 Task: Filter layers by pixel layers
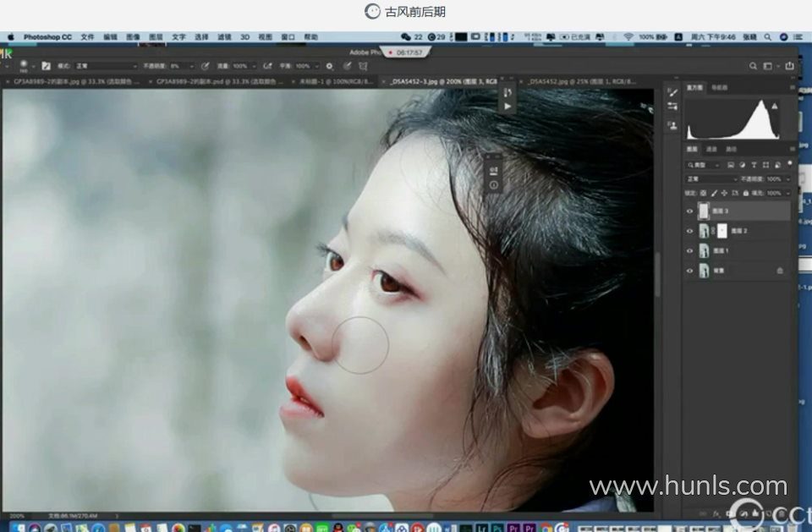(x=730, y=165)
